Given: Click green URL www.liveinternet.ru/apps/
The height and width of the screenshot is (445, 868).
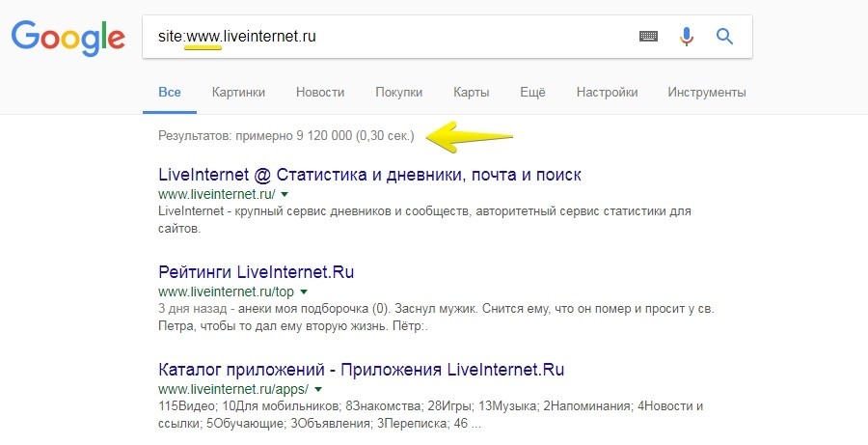Looking at the screenshot, I should coord(233,389).
